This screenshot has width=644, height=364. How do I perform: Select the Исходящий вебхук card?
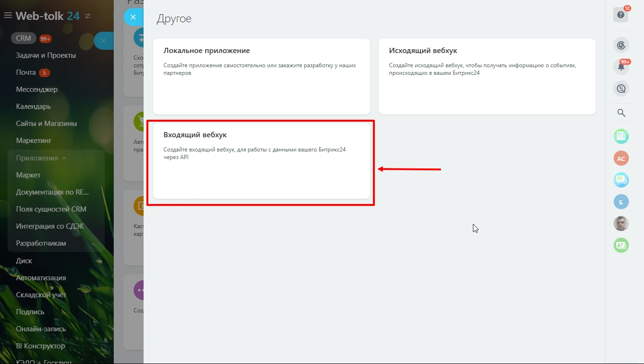(x=487, y=77)
